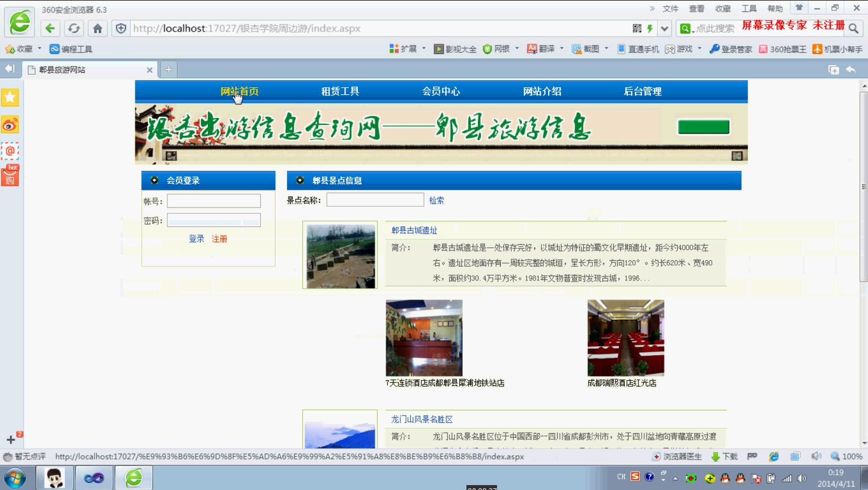Expand the 网银 dropdown arrow
Image resolution: width=868 pixels, height=490 pixels.
517,49
